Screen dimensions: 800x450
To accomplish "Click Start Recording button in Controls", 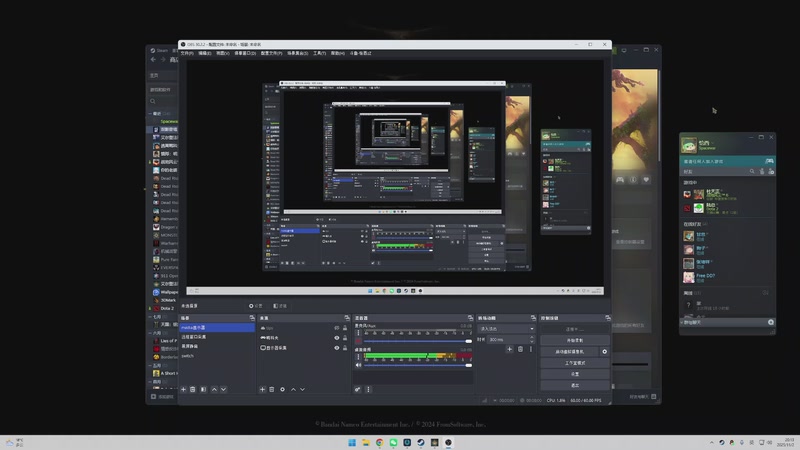I will coord(574,340).
